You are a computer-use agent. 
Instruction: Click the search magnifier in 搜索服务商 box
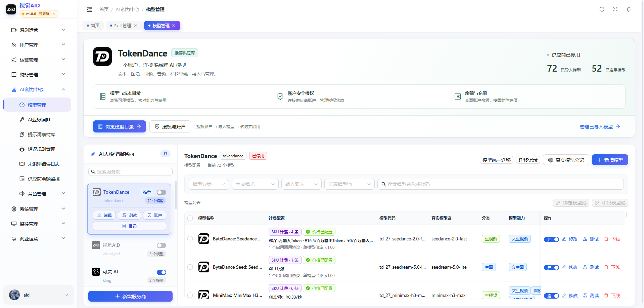[93, 172]
